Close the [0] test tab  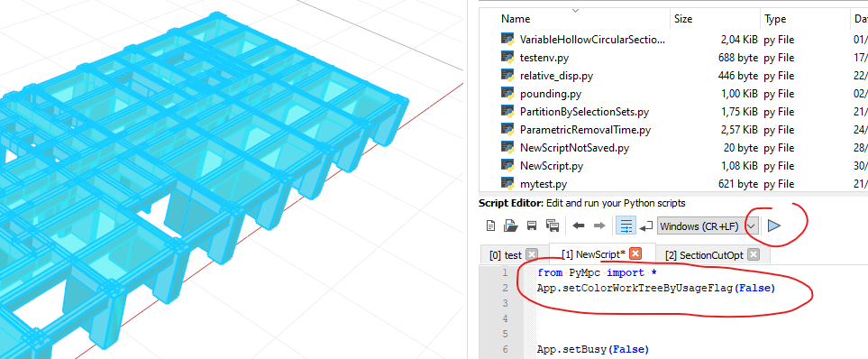tap(532, 255)
